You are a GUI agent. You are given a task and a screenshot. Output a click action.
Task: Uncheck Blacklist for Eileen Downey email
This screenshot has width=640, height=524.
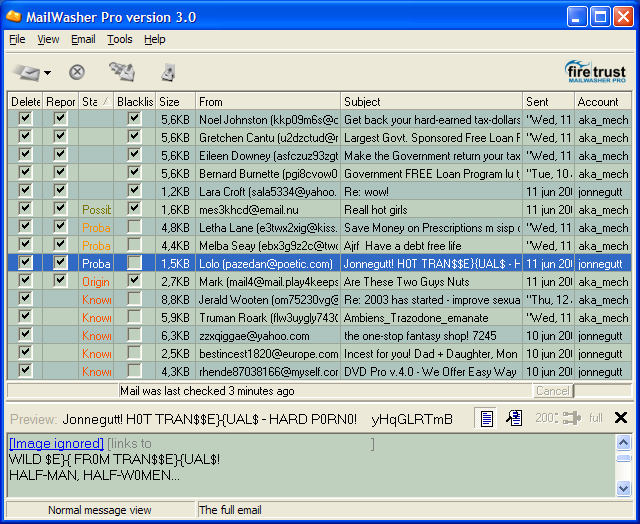click(x=134, y=155)
